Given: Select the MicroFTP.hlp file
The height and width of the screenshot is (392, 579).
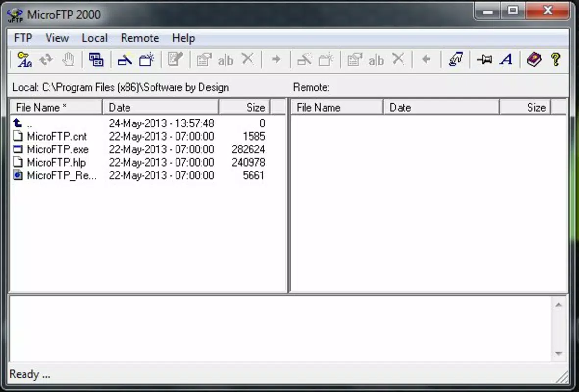Looking at the screenshot, I should [56, 162].
